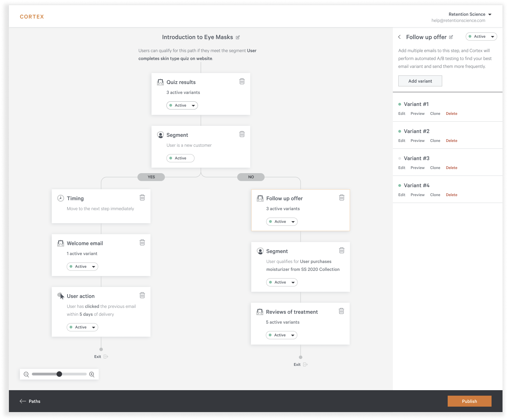Expand the Retention Science account dropdown

point(470,14)
